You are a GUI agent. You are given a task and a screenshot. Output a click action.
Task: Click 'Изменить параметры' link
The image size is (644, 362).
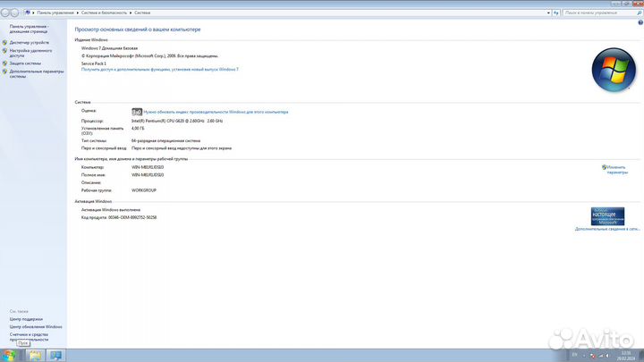coord(617,170)
